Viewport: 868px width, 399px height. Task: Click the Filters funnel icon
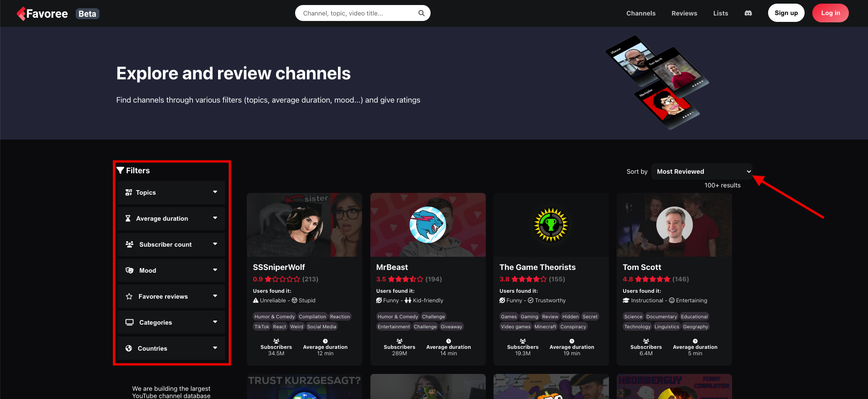click(120, 171)
